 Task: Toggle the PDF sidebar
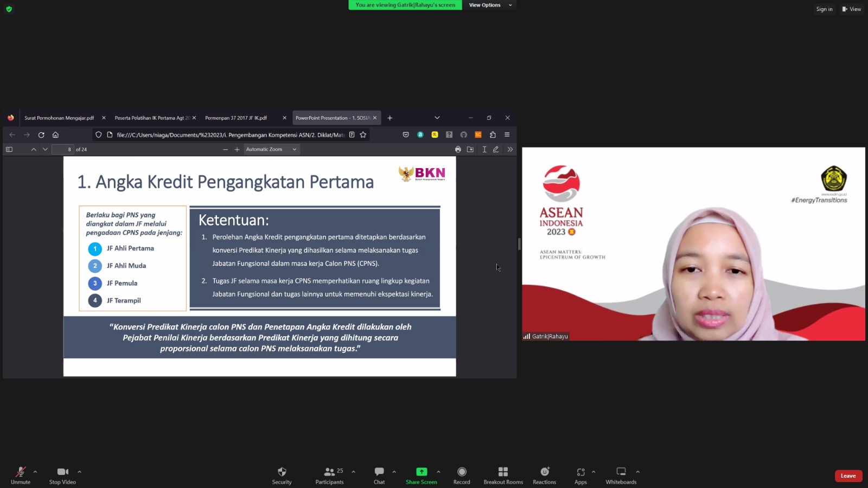[x=9, y=150]
